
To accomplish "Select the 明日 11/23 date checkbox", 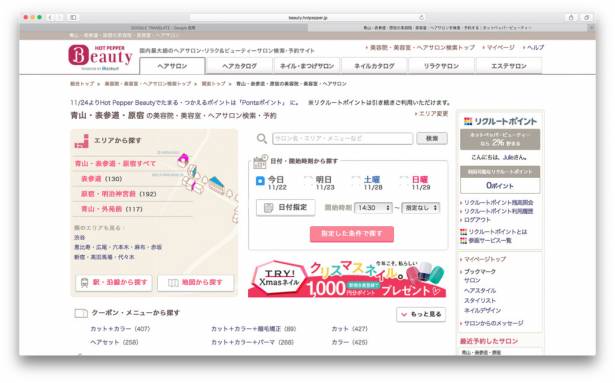I will (308, 181).
